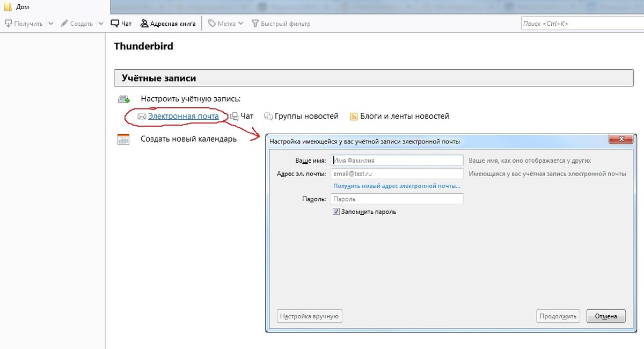The width and height of the screenshot is (644, 349).
Task: Close the account setup dialog
Action: 621,140
